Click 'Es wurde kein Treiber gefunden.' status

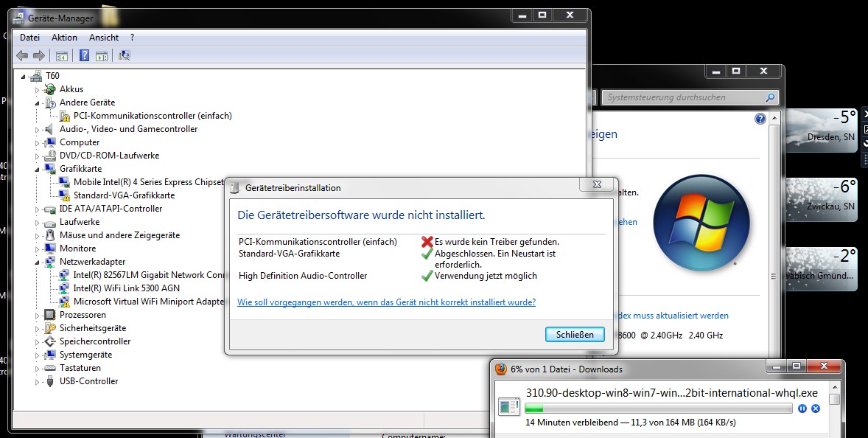pos(497,242)
